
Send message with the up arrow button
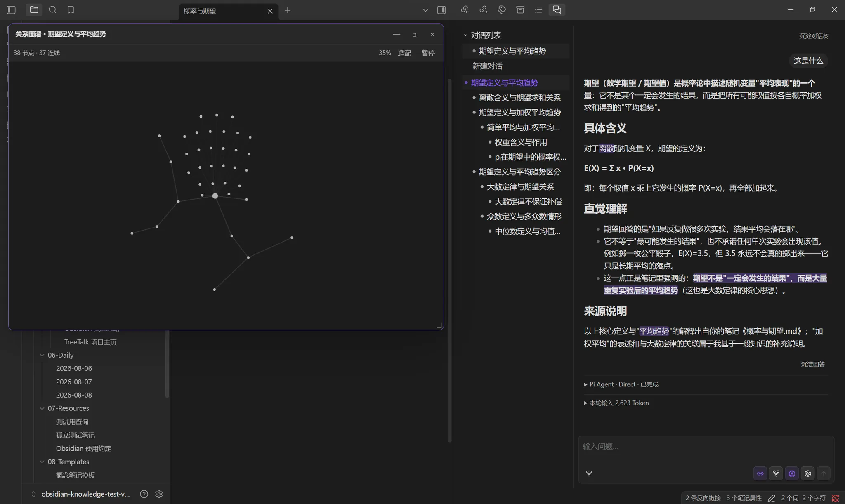coord(824,473)
